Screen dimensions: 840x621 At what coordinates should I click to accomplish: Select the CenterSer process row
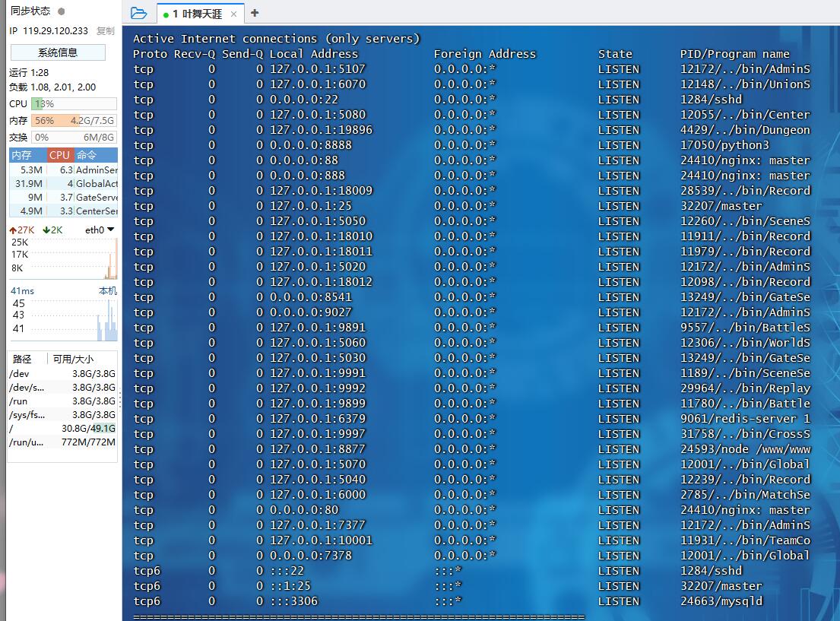[63, 211]
